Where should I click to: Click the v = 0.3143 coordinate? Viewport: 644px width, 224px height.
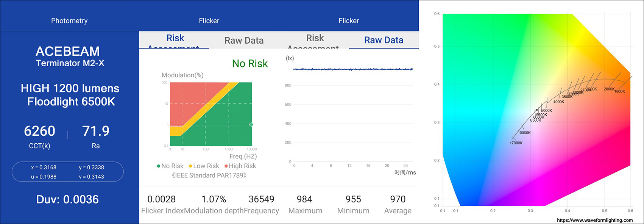[x=91, y=177]
